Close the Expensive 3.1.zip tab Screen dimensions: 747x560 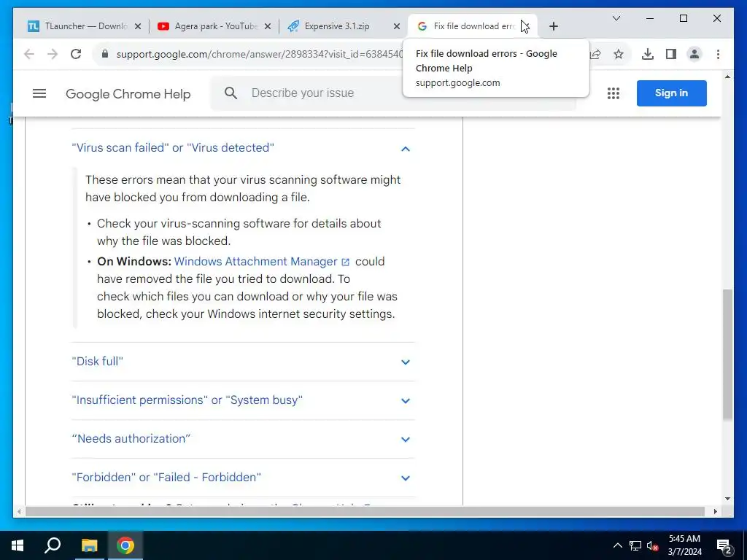[396, 27]
